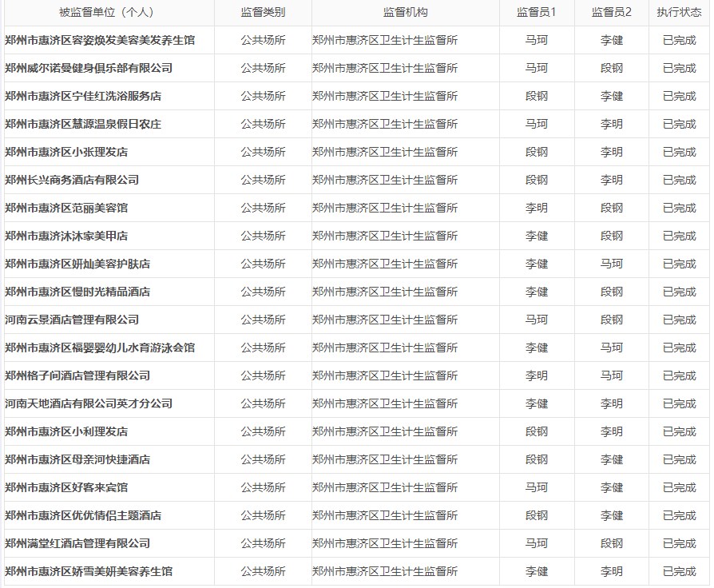The height and width of the screenshot is (588, 714).
Task: Click 监督机构 cell in 慢时光精品酒店 row
Action: coord(385,292)
